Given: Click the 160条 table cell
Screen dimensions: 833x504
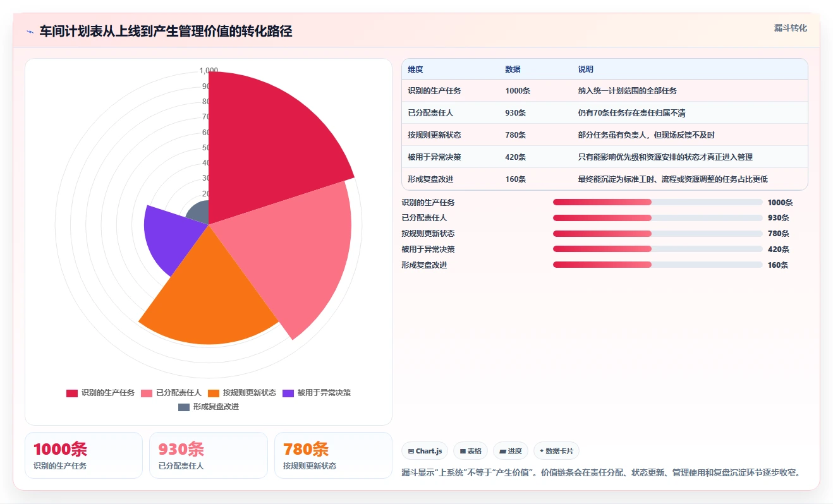Looking at the screenshot, I should click(516, 179).
